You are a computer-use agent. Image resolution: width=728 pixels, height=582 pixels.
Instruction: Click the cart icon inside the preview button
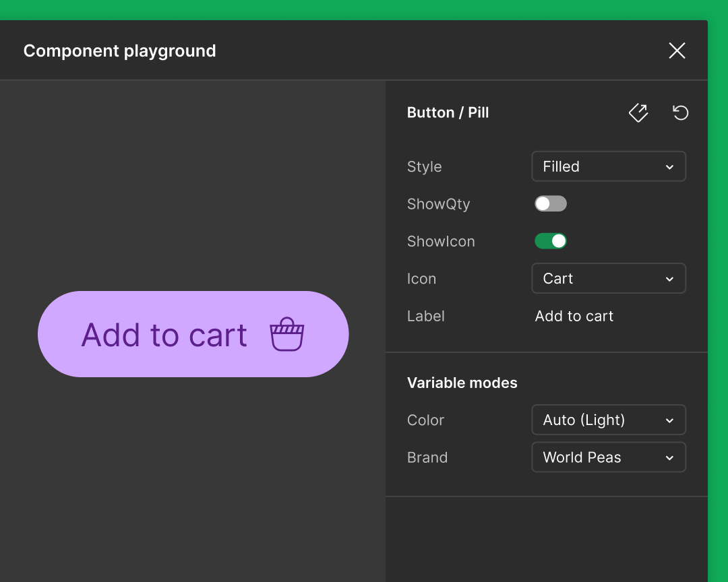[288, 333]
